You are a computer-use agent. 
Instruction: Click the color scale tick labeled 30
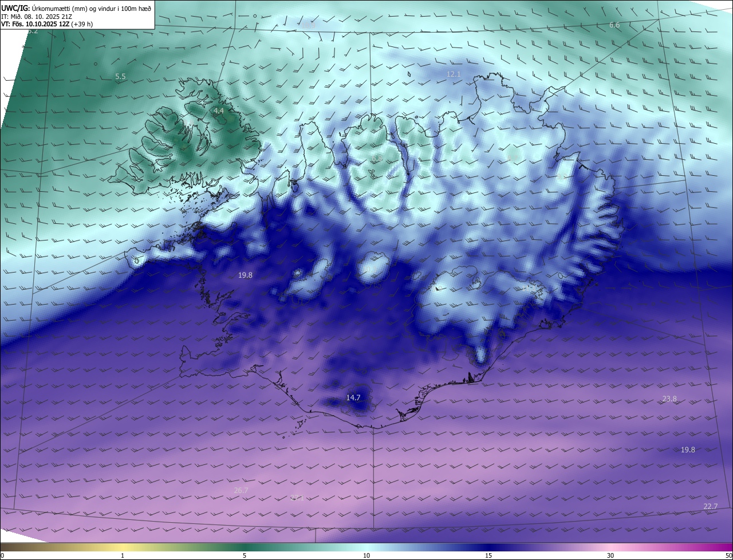click(x=610, y=555)
